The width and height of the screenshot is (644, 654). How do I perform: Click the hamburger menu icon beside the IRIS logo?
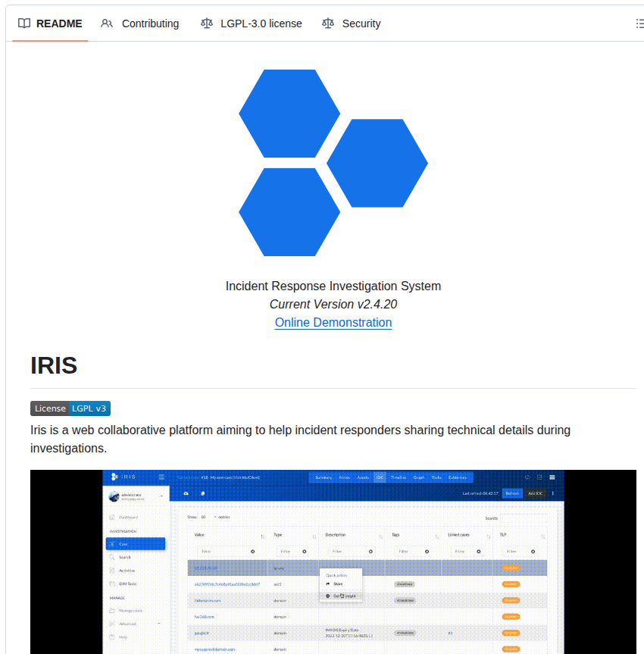pyautogui.click(x=161, y=477)
